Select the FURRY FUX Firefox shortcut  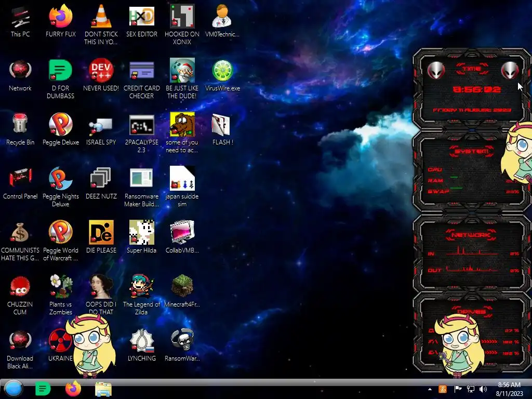coord(60,21)
